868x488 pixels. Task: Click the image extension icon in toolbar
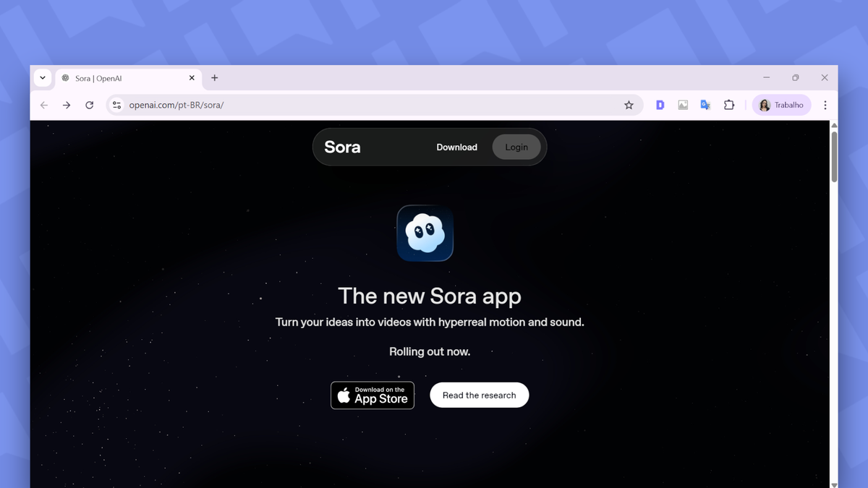point(683,105)
